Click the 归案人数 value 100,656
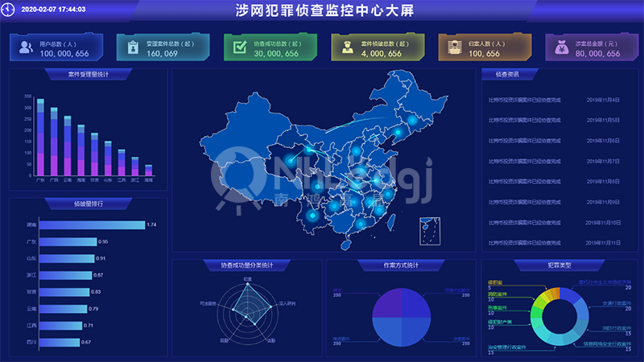 pyautogui.click(x=485, y=54)
